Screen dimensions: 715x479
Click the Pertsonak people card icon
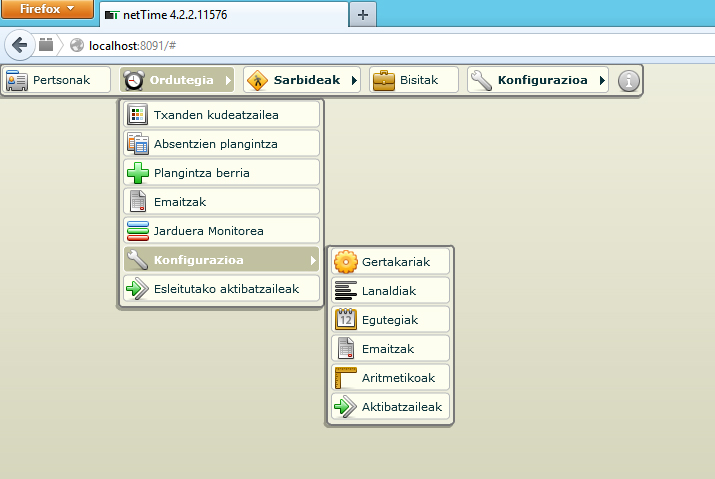pyautogui.click(x=17, y=80)
